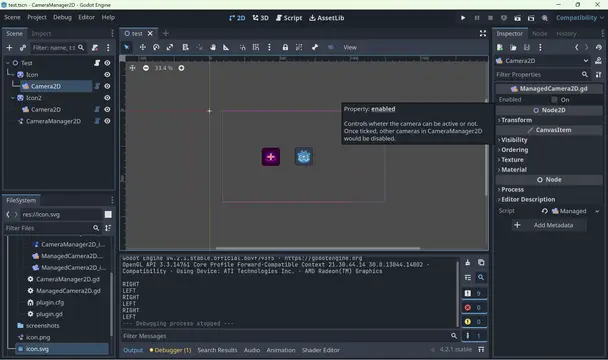Viewport: 608px width, 360px height.
Task: Open the Project menu
Action: tap(37, 17)
